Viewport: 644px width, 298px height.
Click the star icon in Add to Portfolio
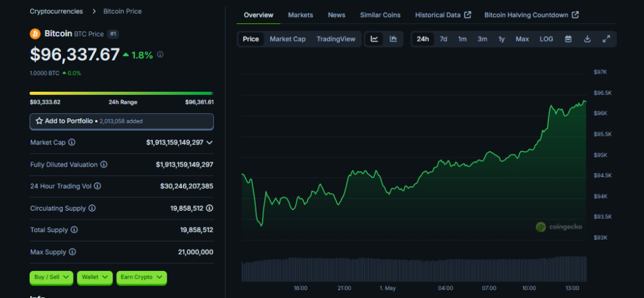pyautogui.click(x=40, y=121)
